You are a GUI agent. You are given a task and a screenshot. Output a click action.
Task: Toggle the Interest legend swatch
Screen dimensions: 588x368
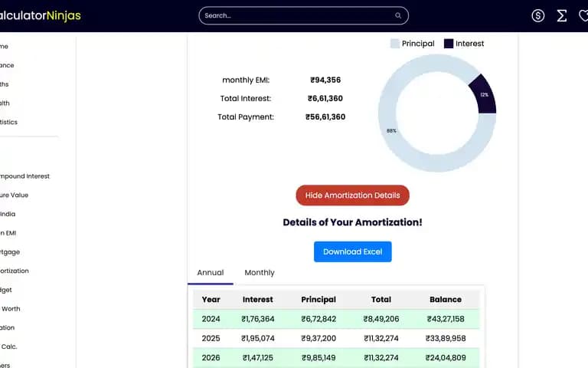pos(449,44)
